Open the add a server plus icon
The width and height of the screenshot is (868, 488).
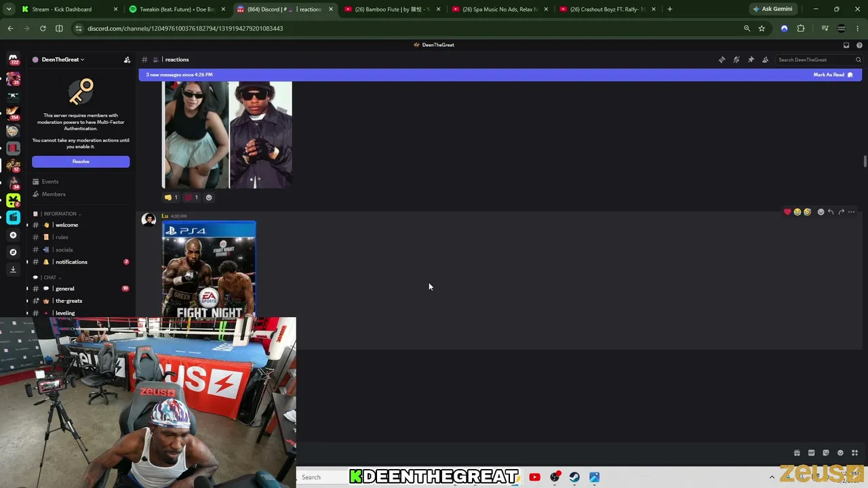13,235
